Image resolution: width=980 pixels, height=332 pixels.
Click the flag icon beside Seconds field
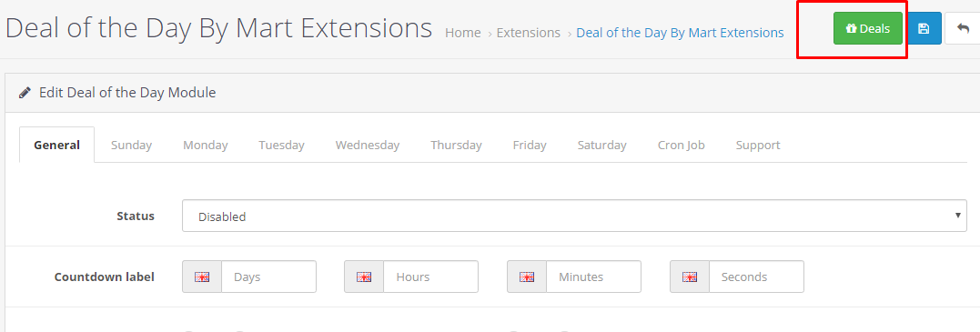[x=690, y=277]
